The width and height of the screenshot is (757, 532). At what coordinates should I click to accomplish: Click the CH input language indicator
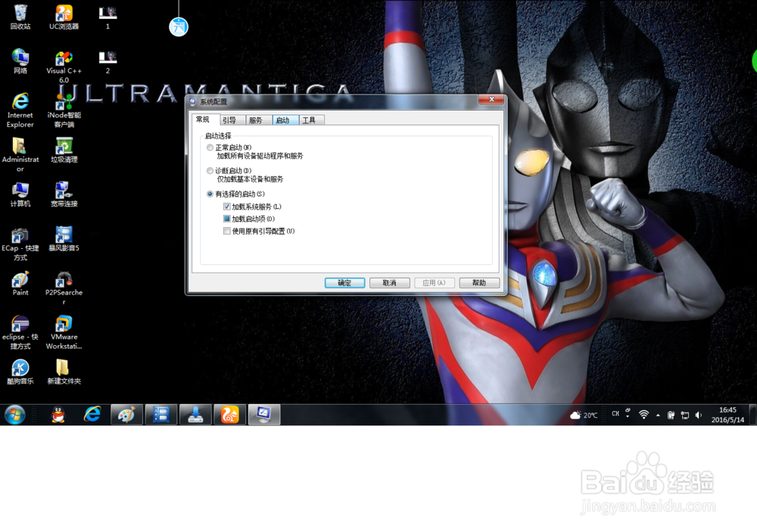click(615, 414)
